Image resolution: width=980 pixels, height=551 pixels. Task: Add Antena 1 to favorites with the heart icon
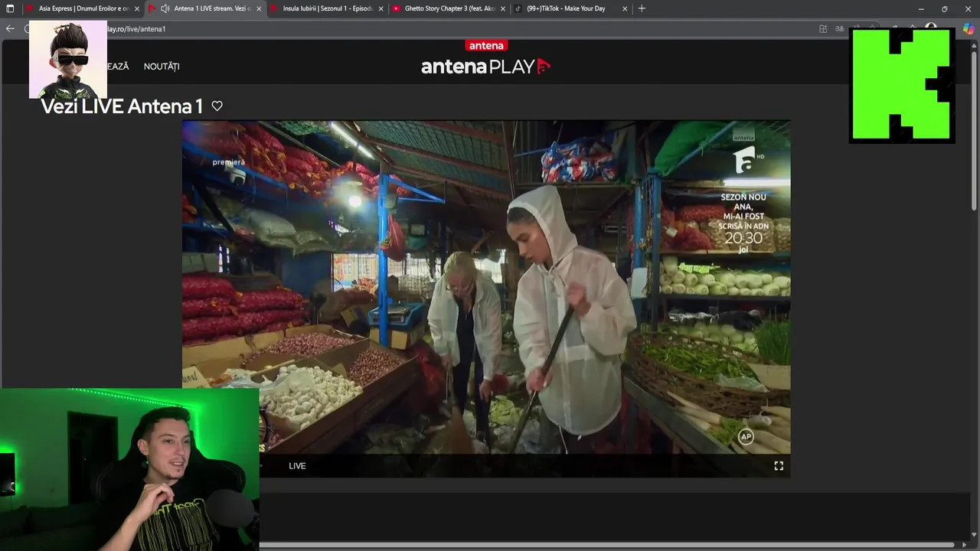(217, 106)
